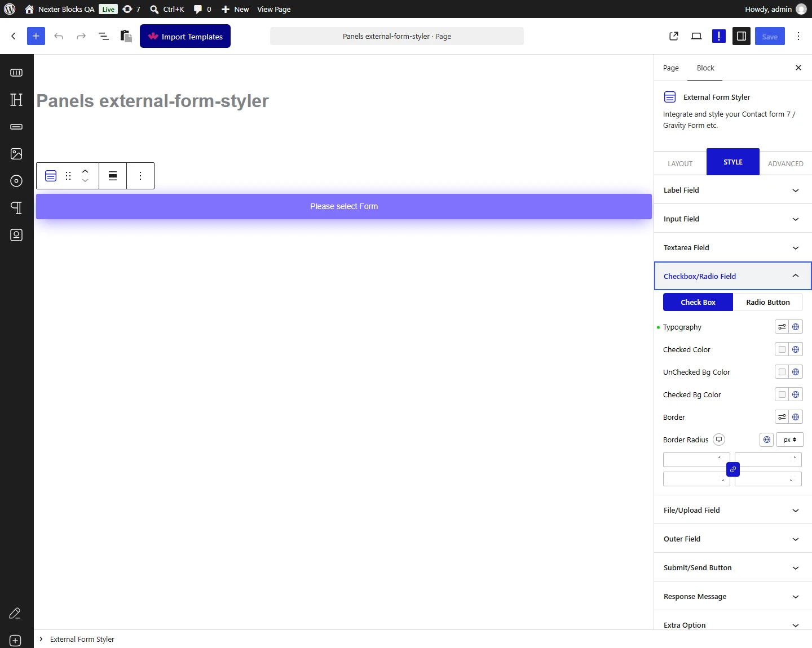Select the Check Box toggle option
The height and width of the screenshot is (648, 812).
tap(698, 302)
